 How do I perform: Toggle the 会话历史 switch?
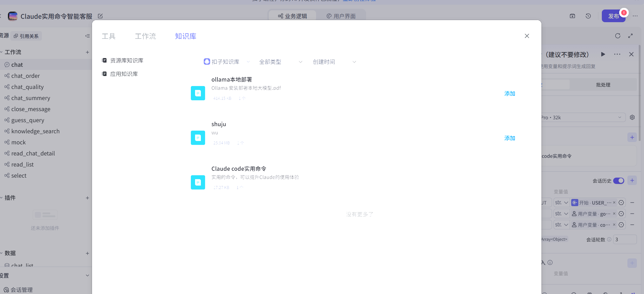click(618, 181)
